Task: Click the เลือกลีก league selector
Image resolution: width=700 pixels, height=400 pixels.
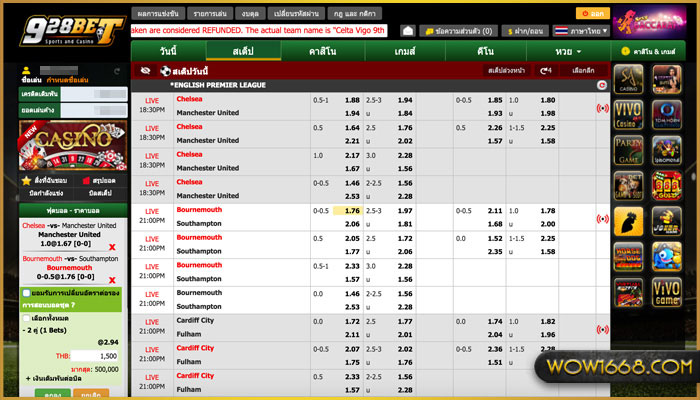Action: click(583, 71)
